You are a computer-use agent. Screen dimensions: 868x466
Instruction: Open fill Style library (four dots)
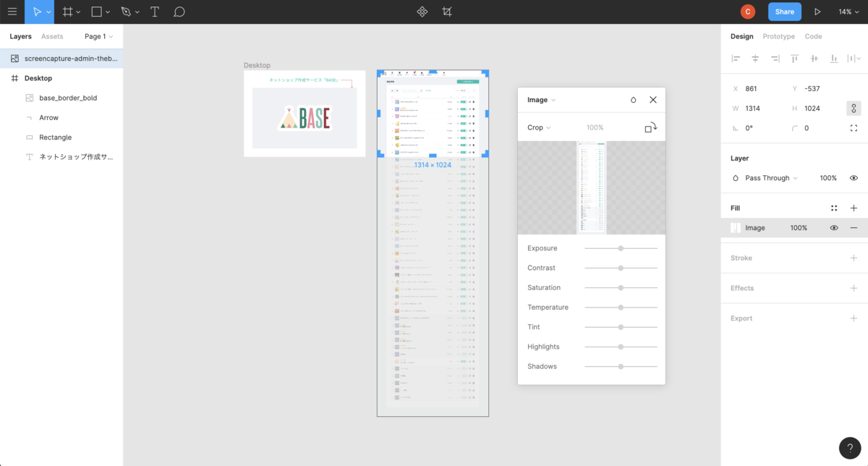coord(834,208)
